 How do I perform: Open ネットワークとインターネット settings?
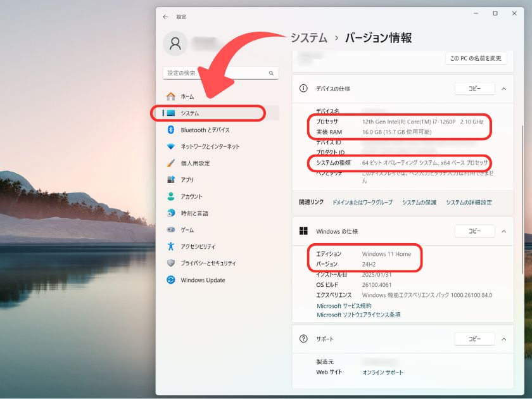pyautogui.click(x=221, y=146)
